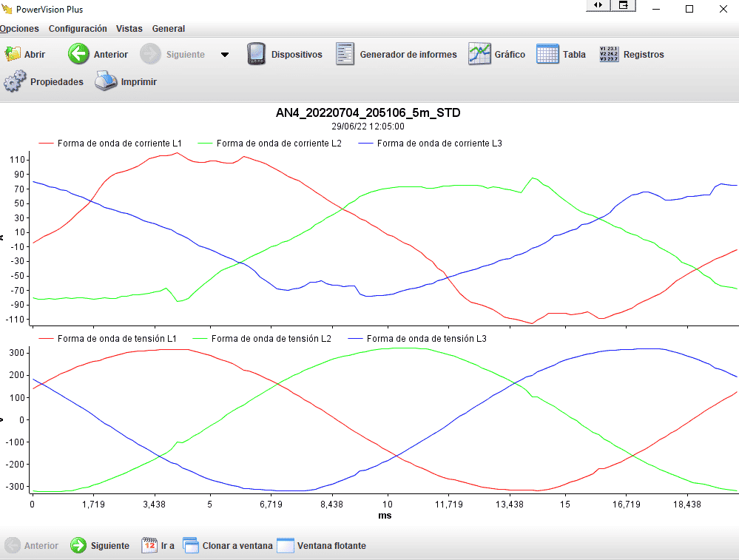Click the Ir a calendar button
Image resolution: width=739 pixels, height=560 pixels.
(158, 546)
